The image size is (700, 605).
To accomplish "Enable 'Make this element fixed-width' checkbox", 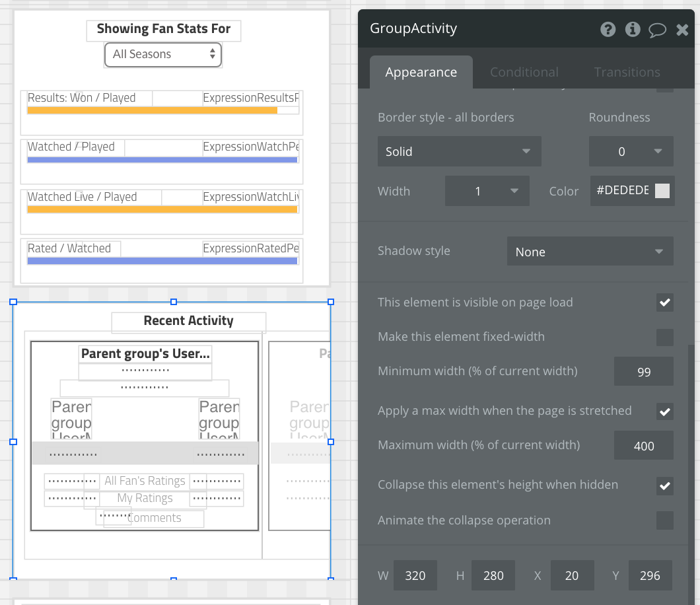I will pyautogui.click(x=664, y=337).
